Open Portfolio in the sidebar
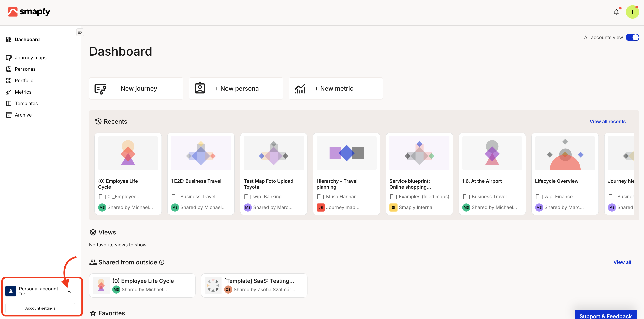 pyautogui.click(x=20, y=81)
